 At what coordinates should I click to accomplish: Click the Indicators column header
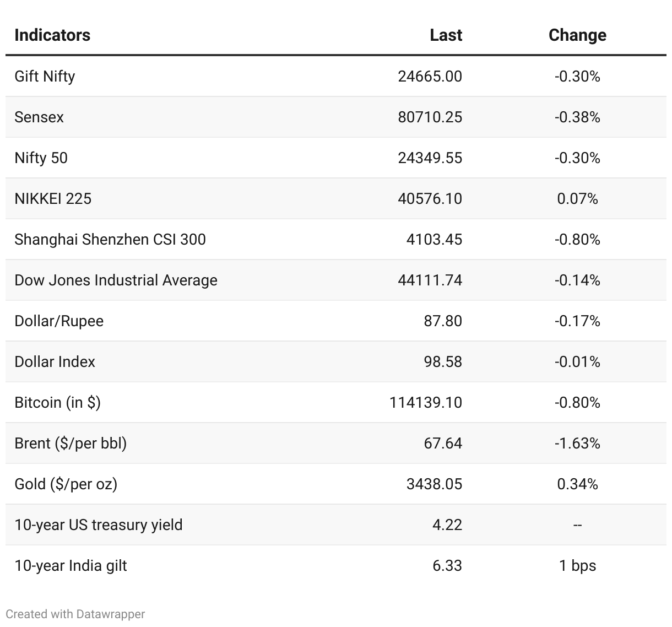tap(52, 35)
